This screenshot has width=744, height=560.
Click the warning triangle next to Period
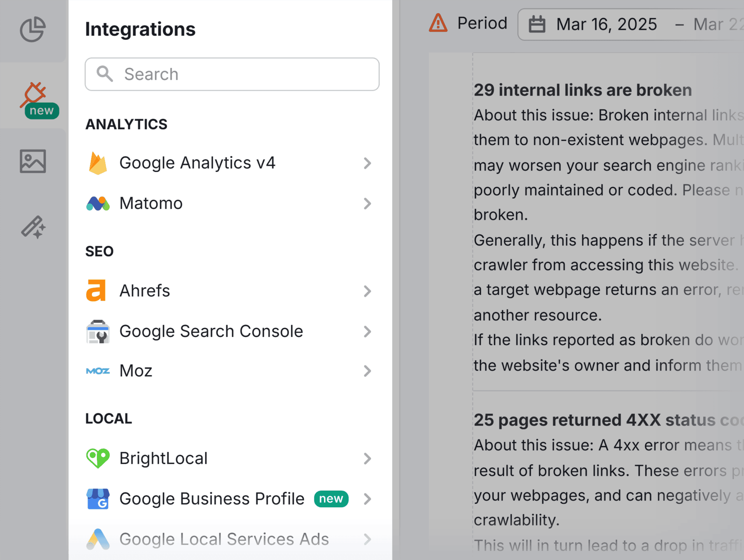click(x=438, y=23)
